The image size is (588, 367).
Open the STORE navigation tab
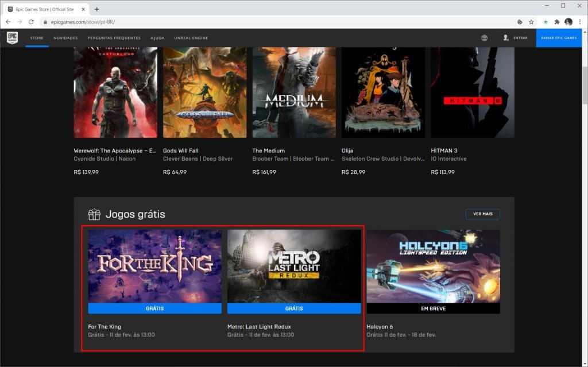click(x=37, y=38)
